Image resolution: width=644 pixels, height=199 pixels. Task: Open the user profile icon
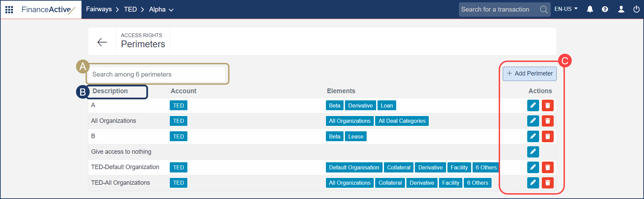click(x=621, y=9)
